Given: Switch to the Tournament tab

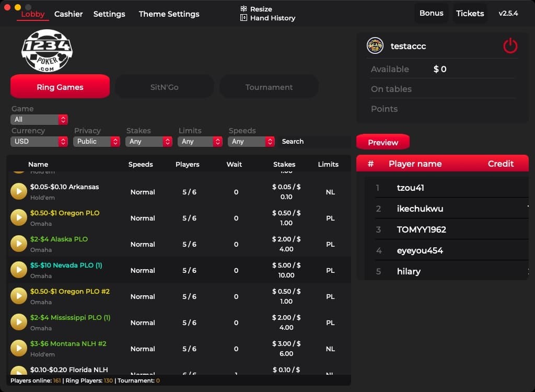Looking at the screenshot, I should pyautogui.click(x=269, y=87).
